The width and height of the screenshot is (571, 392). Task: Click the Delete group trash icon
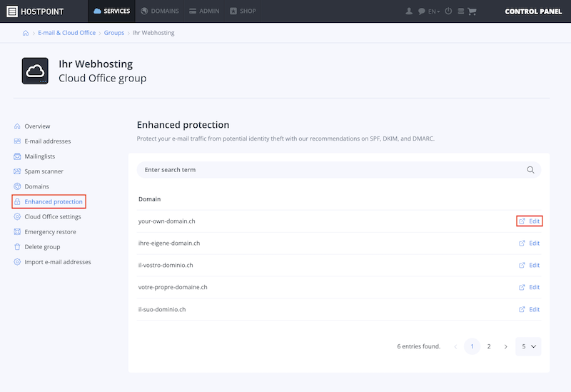[17, 246]
